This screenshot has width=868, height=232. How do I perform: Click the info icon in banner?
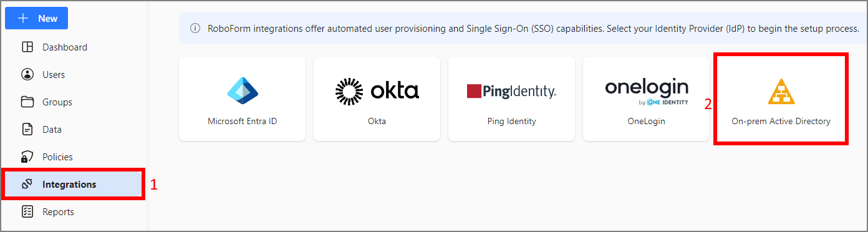(x=195, y=28)
